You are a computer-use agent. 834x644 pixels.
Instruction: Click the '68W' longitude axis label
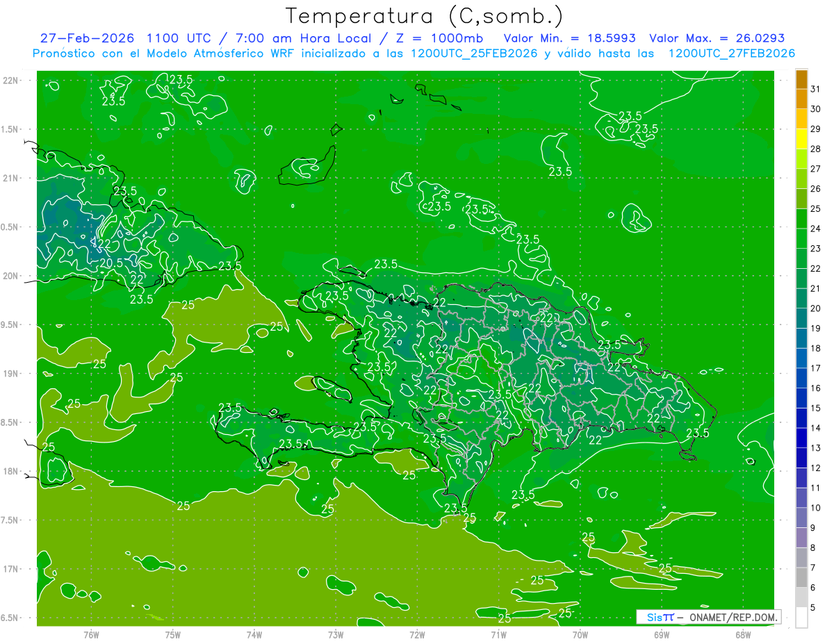(743, 635)
